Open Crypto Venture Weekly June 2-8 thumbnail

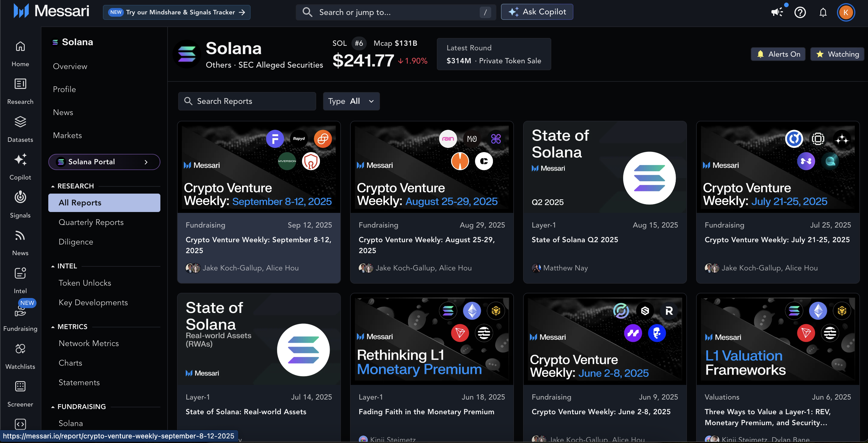605,339
